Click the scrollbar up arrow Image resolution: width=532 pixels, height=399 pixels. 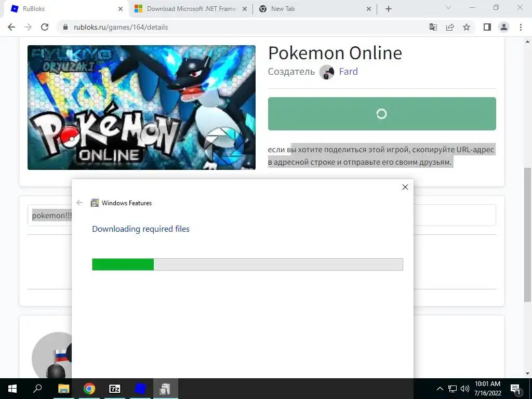pyautogui.click(x=527, y=42)
